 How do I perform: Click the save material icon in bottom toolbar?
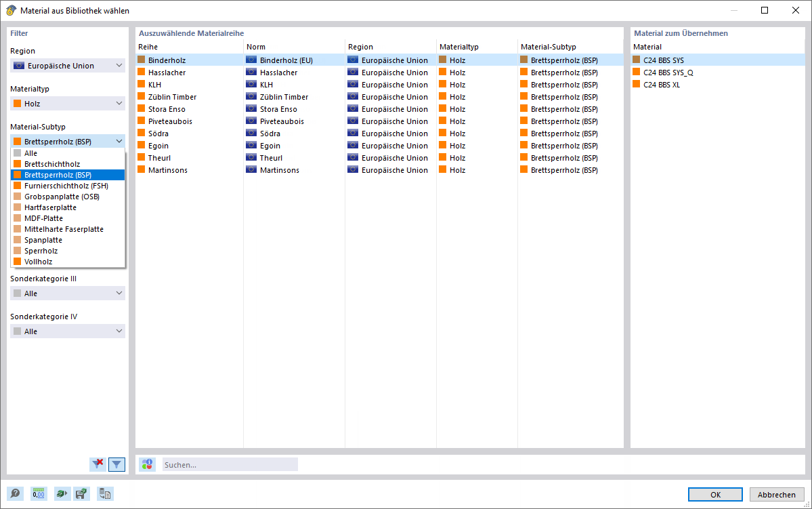[81, 494]
